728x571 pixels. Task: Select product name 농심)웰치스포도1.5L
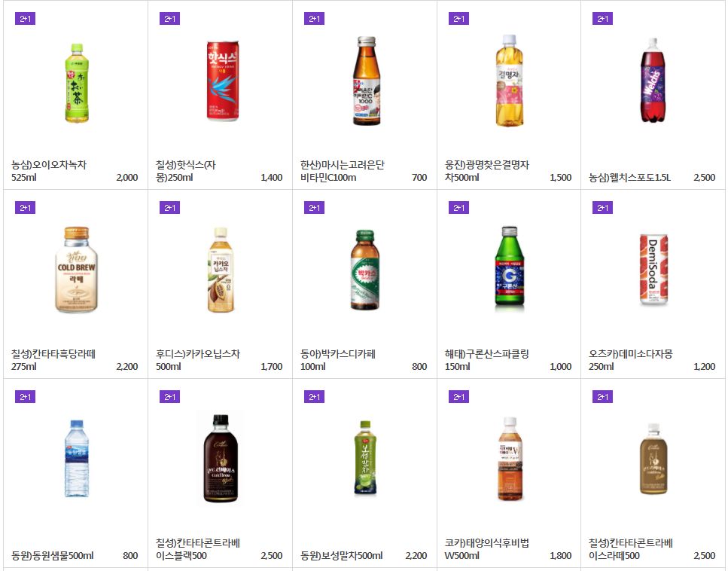click(629, 178)
